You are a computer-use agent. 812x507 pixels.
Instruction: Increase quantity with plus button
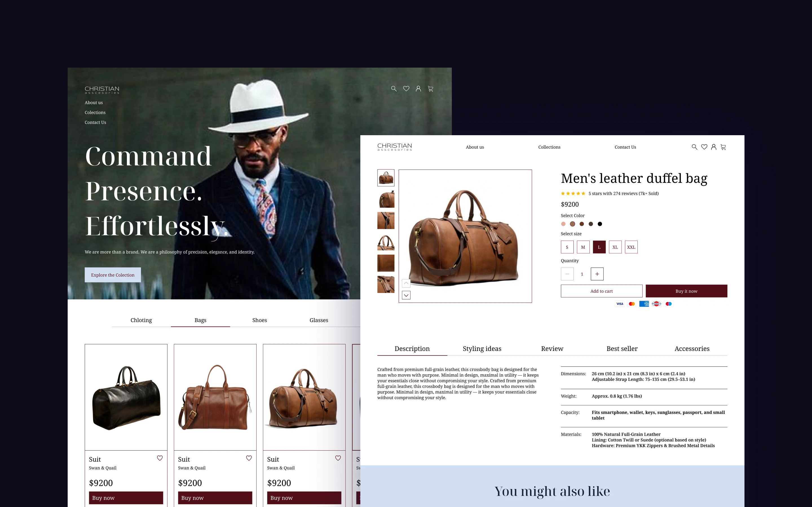point(597,274)
